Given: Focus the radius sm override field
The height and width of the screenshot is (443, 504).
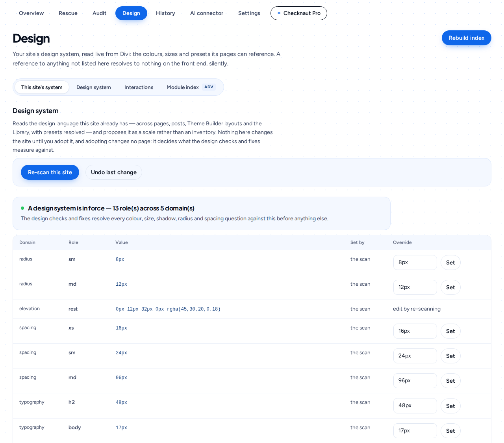Looking at the screenshot, I should pyautogui.click(x=415, y=262).
